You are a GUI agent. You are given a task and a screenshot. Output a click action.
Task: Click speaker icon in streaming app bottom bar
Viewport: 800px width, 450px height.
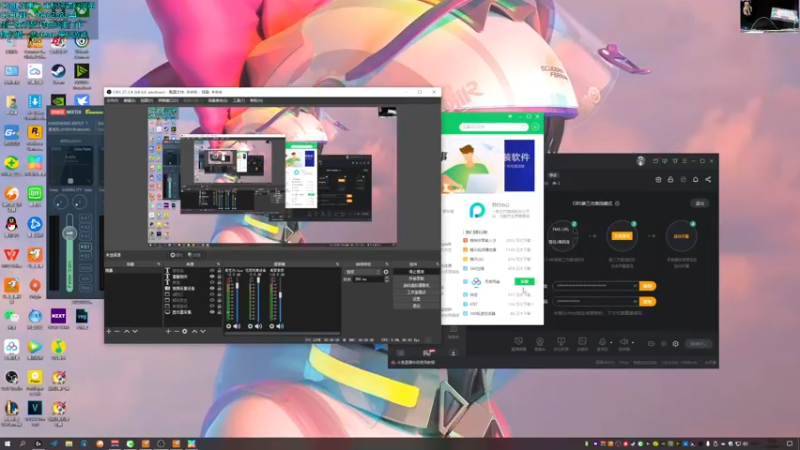[623, 342]
